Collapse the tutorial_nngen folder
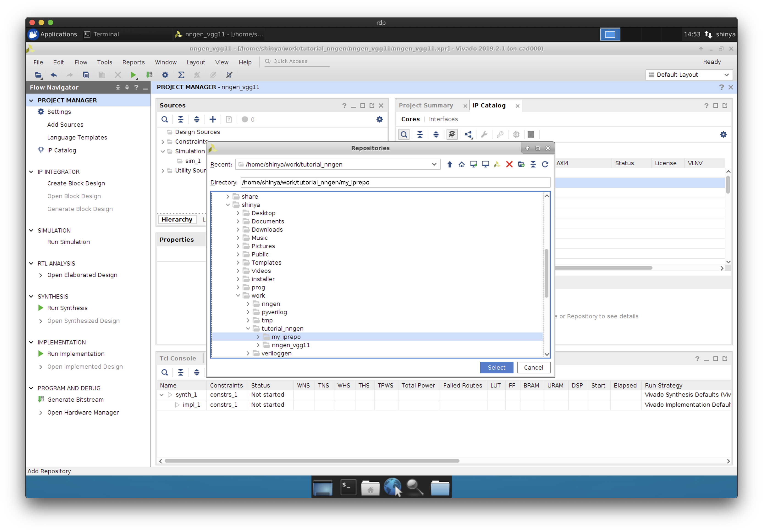Image resolution: width=763 pixels, height=532 pixels. (248, 328)
